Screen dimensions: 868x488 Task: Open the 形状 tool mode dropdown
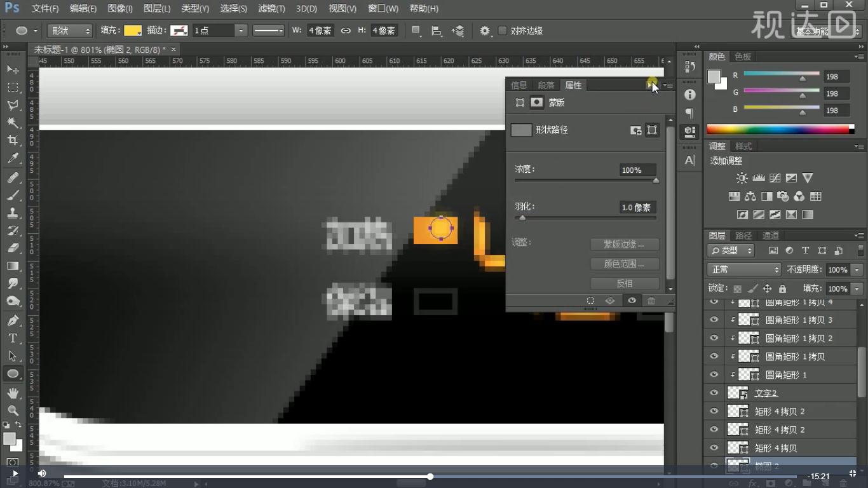point(71,30)
